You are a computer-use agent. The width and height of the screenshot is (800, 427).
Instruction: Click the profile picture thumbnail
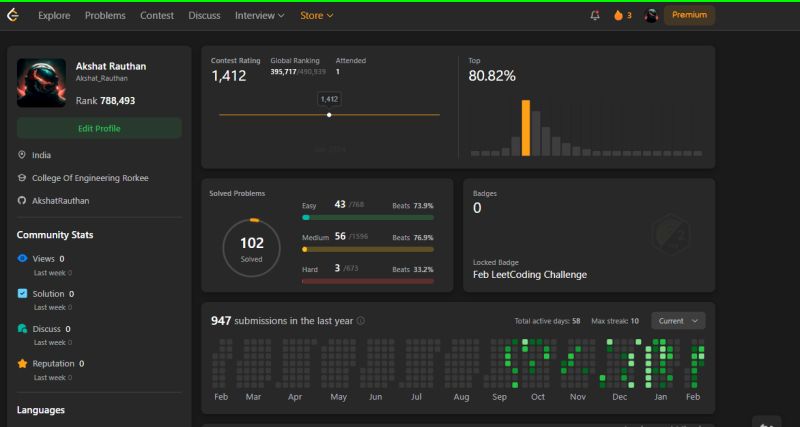pos(41,83)
